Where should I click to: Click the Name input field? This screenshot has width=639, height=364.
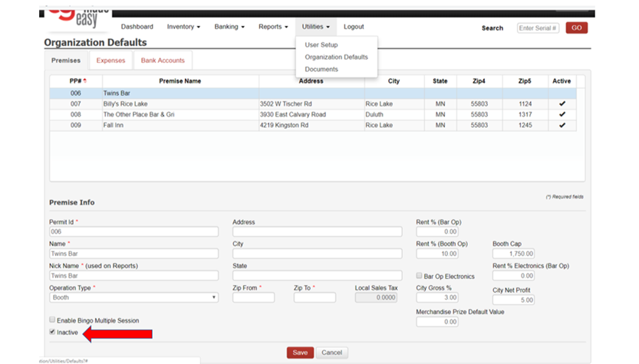pos(133,254)
